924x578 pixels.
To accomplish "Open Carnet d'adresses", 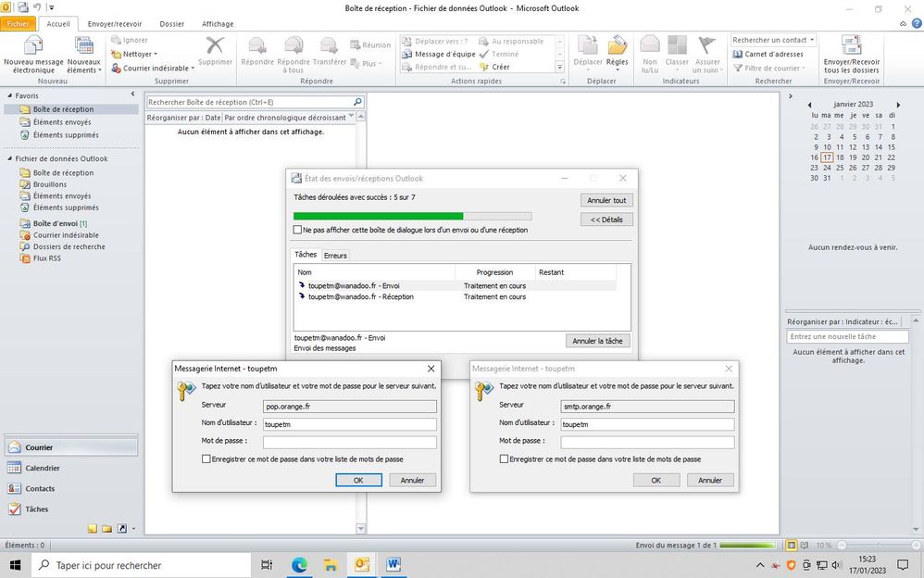I will coord(768,55).
